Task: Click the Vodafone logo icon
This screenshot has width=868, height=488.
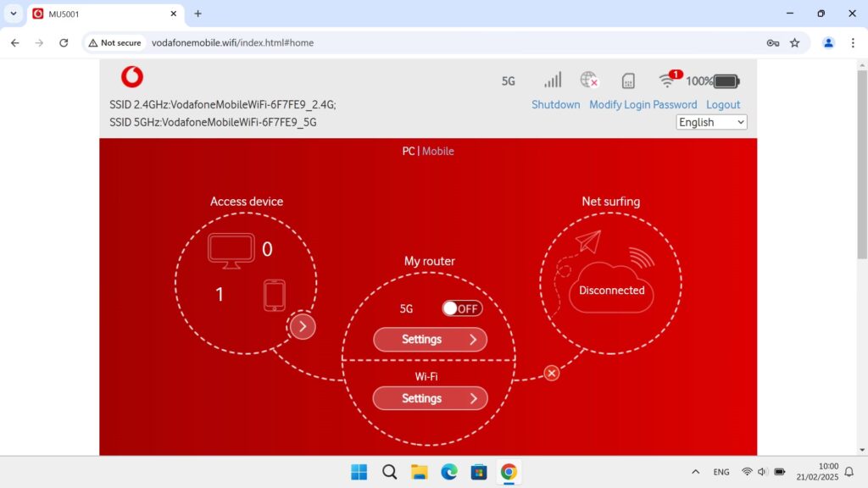Action: (131, 77)
